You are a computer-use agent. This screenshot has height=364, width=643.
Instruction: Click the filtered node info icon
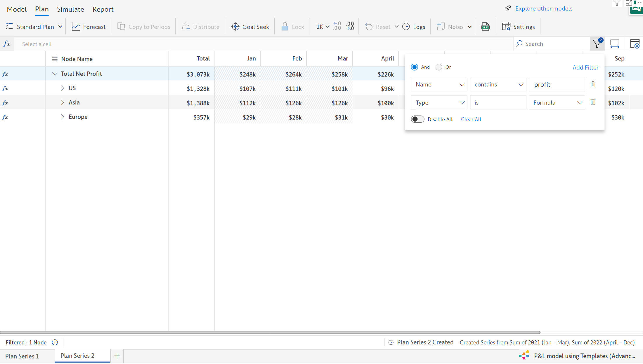click(x=55, y=342)
